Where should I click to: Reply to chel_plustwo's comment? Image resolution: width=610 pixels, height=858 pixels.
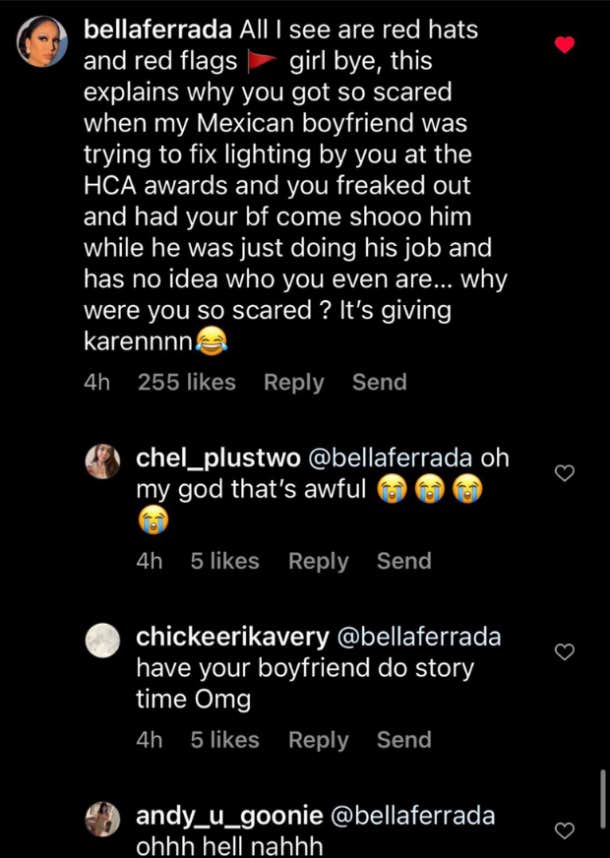click(318, 562)
